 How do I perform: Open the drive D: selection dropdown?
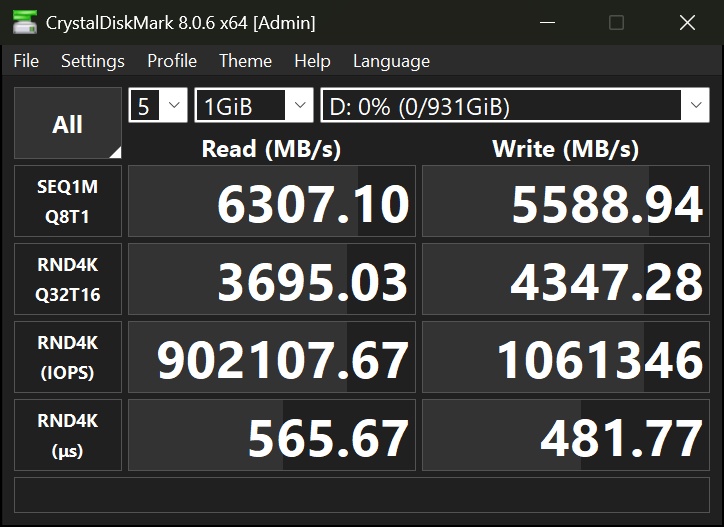tap(515, 105)
